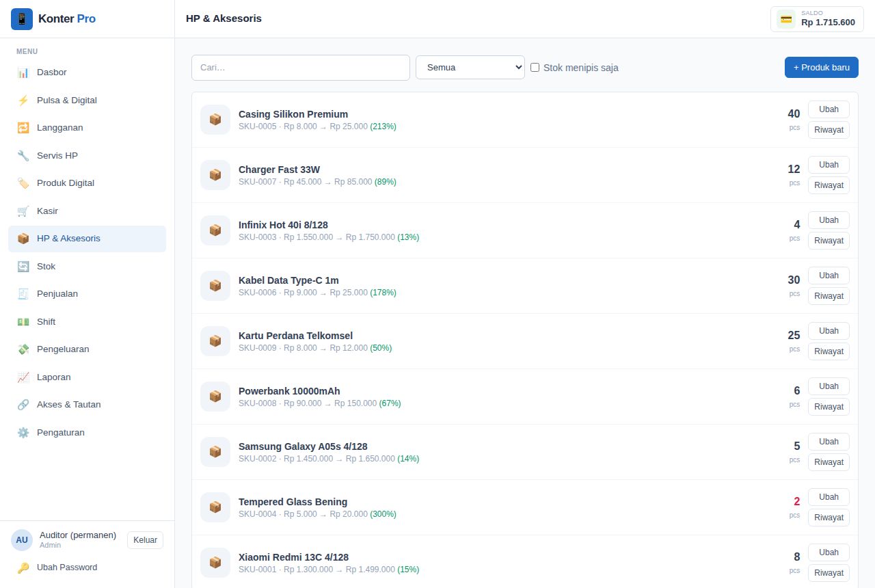The height and width of the screenshot is (588, 875).
Task: Click the package icon of Casing Silikon Premium
Action: pyautogui.click(x=215, y=120)
